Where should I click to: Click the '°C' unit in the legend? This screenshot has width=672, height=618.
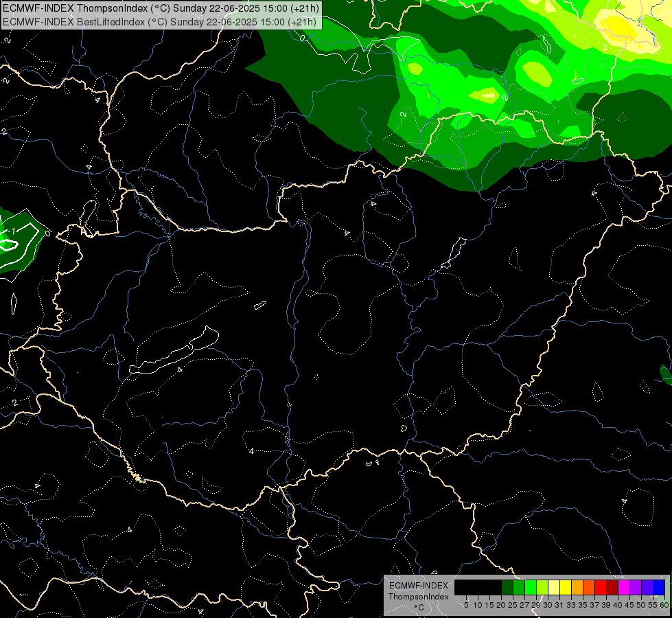[419, 608]
